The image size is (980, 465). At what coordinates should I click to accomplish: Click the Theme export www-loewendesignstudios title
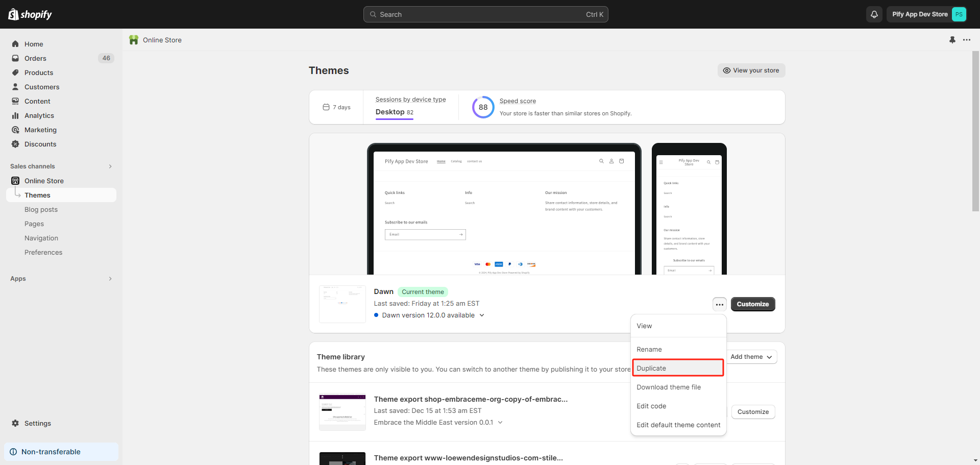pyautogui.click(x=469, y=458)
